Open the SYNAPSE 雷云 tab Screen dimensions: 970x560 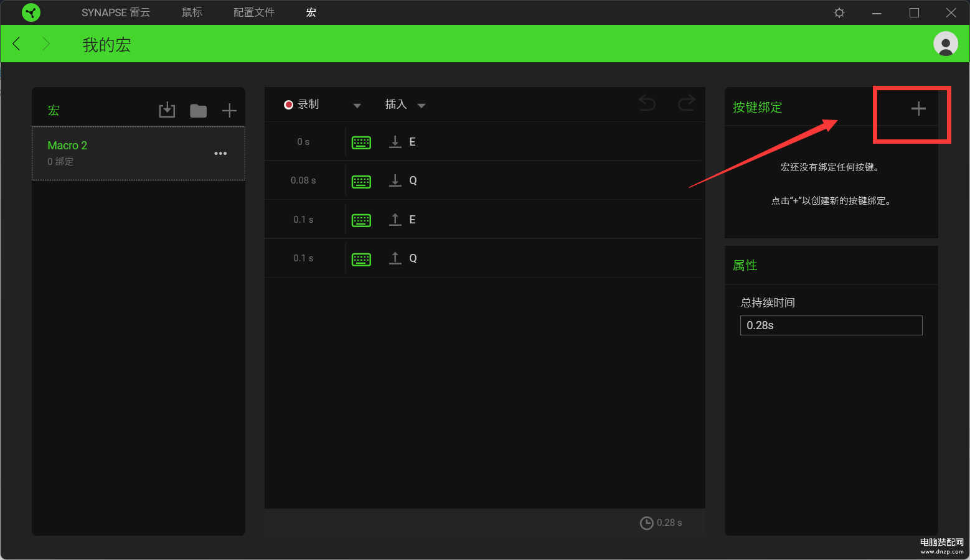point(115,12)
